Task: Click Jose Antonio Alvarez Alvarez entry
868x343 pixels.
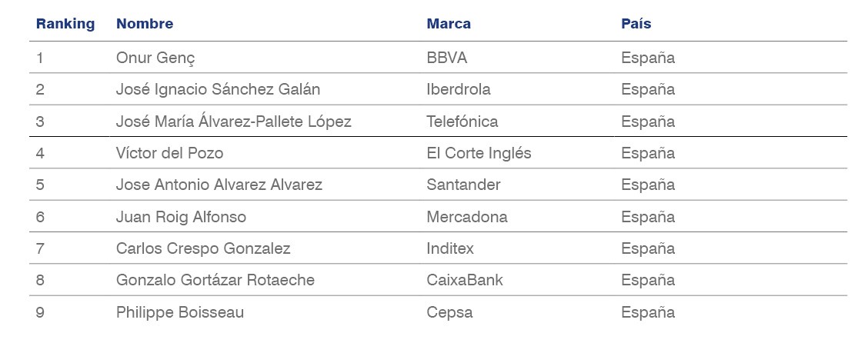Action: click(x=219, y=185)
